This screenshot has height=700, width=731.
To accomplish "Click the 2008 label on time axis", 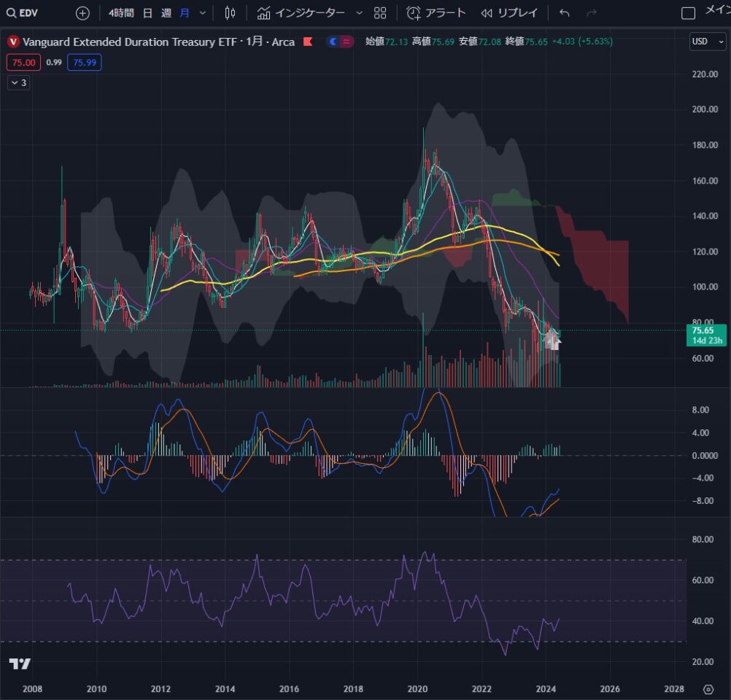I will [32, 689].
